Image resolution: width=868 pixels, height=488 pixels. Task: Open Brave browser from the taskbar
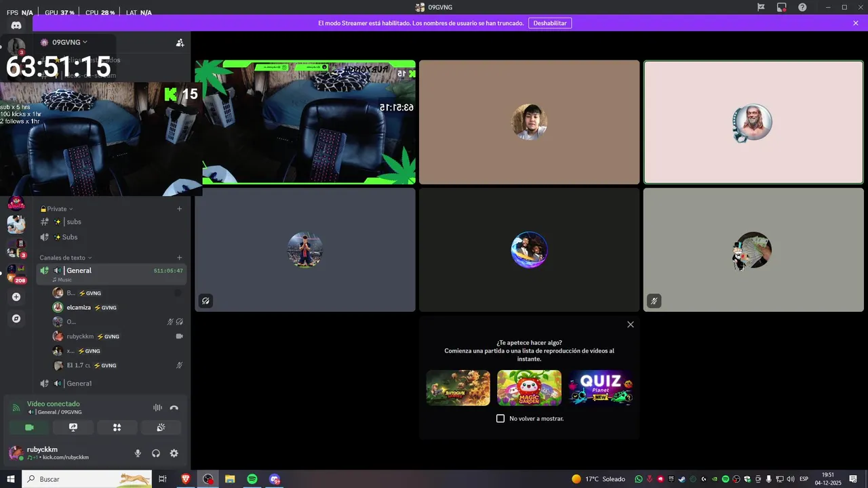click(186, 479)
